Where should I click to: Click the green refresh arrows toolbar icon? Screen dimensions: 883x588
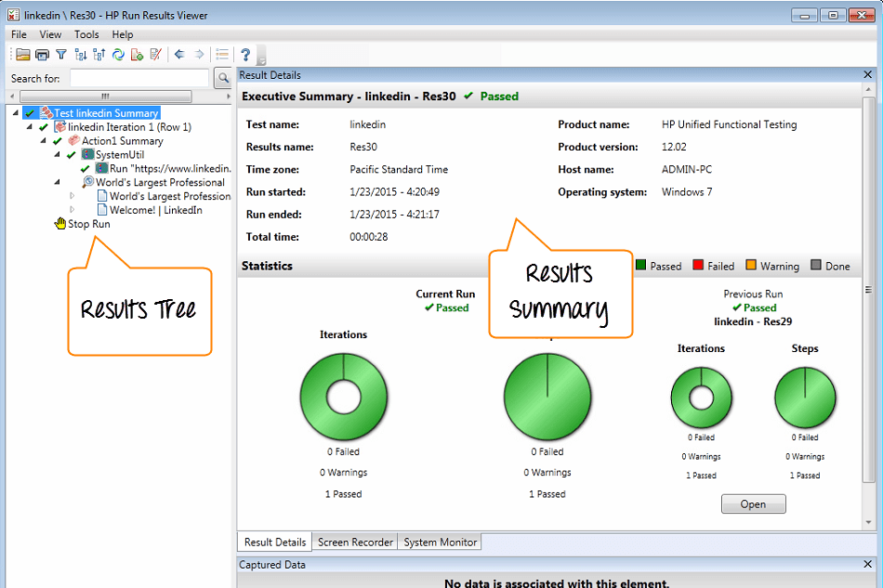coord(118,55)
